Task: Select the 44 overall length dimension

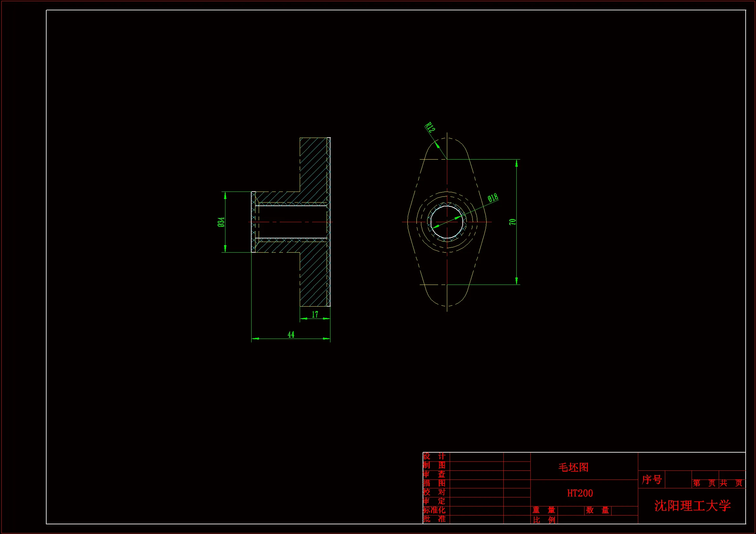Action: point(291,335)
